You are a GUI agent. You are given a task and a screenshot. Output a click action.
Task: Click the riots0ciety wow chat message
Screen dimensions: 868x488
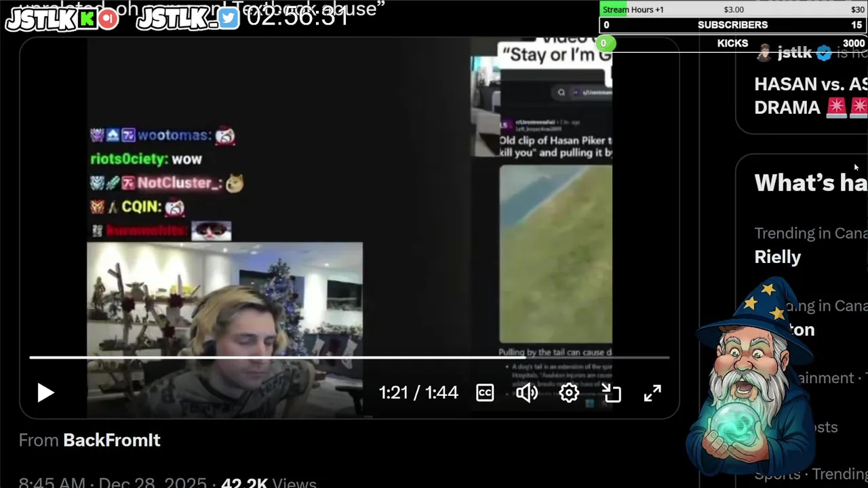146,159
